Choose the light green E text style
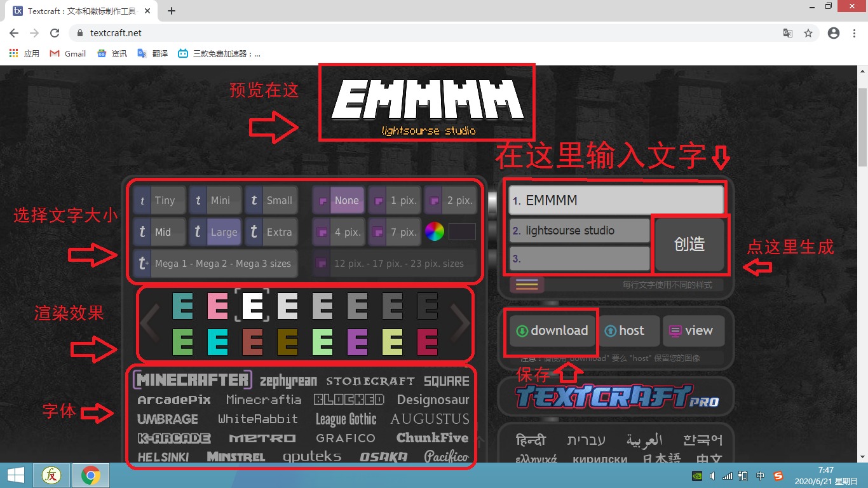Viewport: 868px width, 488px height. point(322,342)
